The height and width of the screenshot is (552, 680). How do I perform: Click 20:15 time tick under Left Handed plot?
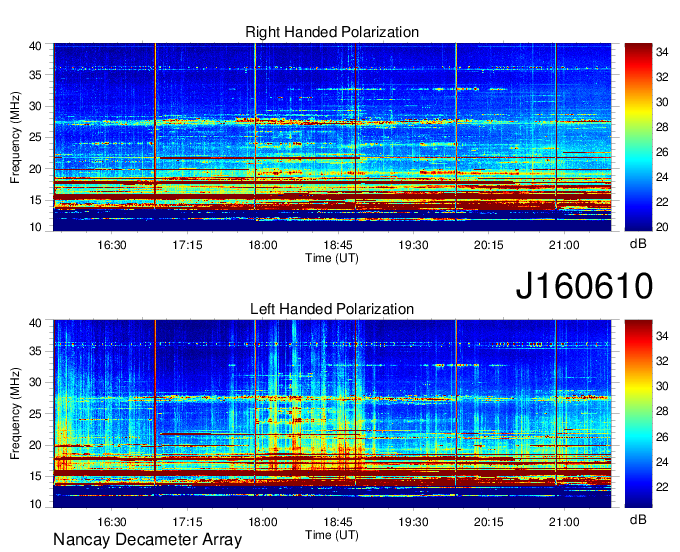point(489,522)
